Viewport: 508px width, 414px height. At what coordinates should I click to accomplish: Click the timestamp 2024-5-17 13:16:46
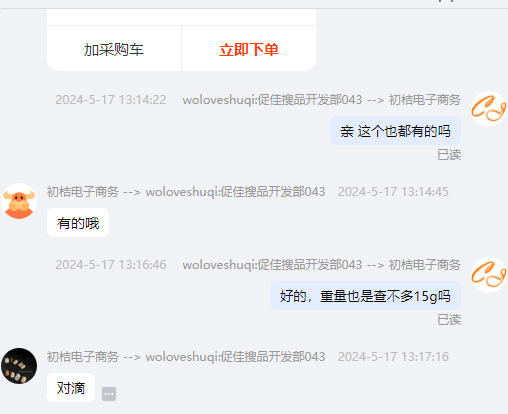click(x=111, y=265)
